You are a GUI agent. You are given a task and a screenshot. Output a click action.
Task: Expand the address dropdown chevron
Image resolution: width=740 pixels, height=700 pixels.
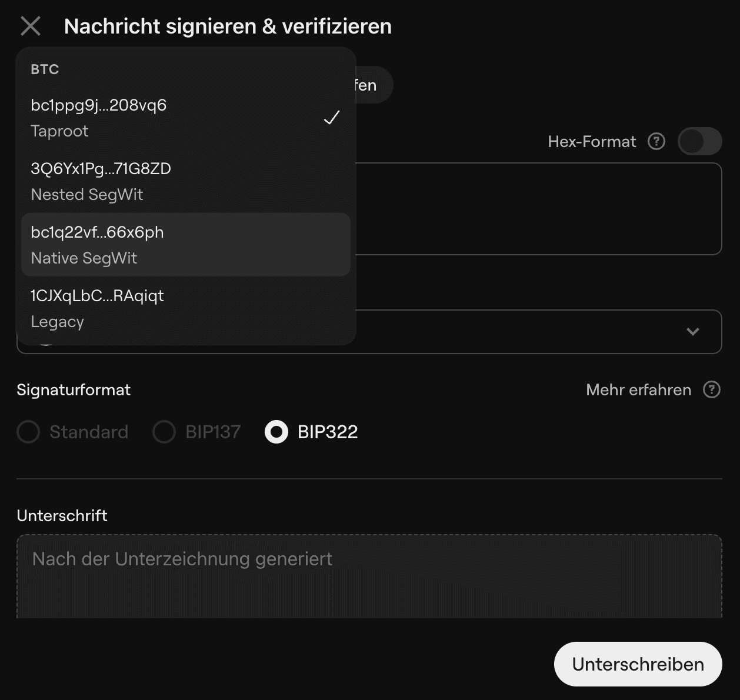(693, 332)
